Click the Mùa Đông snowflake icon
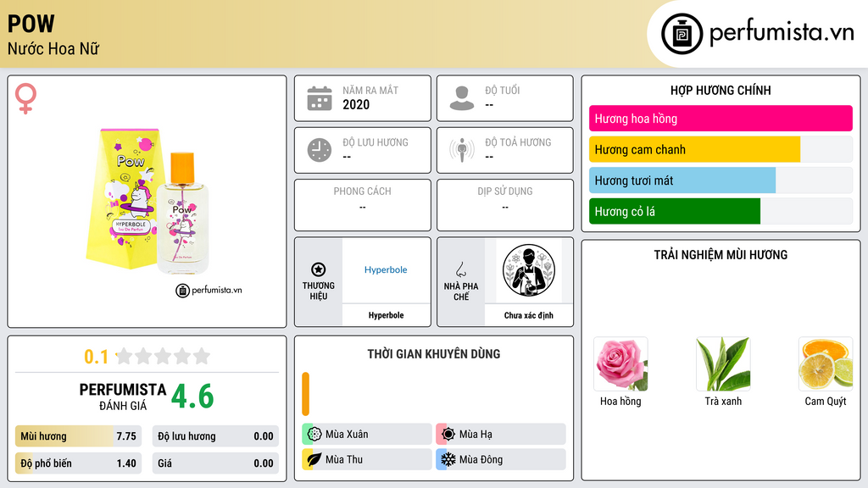 [448, 459]
